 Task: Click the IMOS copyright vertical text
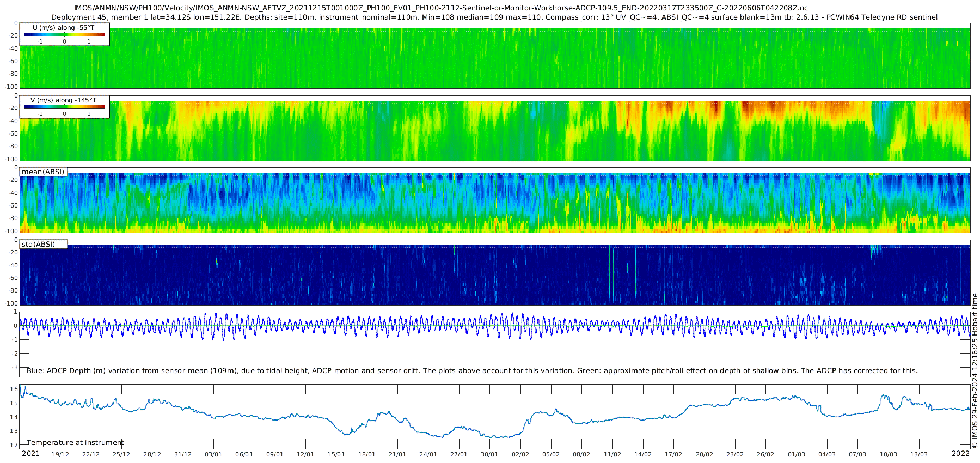tap(975, 370)
